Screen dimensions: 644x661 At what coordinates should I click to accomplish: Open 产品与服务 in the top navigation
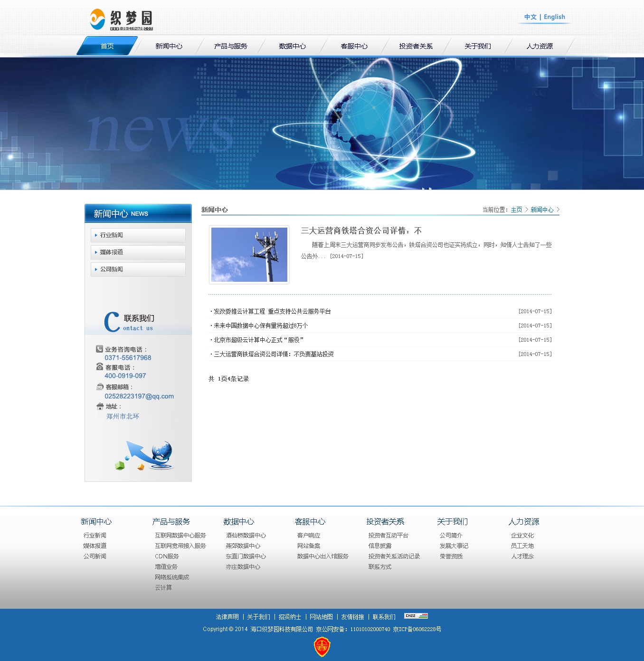[x=231, y=46]
